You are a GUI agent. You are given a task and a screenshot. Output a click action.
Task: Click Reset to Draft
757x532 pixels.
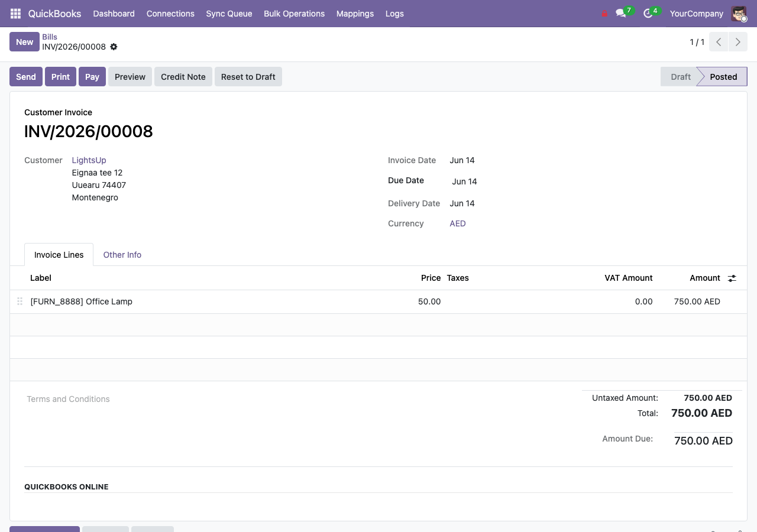coord(248,77)
